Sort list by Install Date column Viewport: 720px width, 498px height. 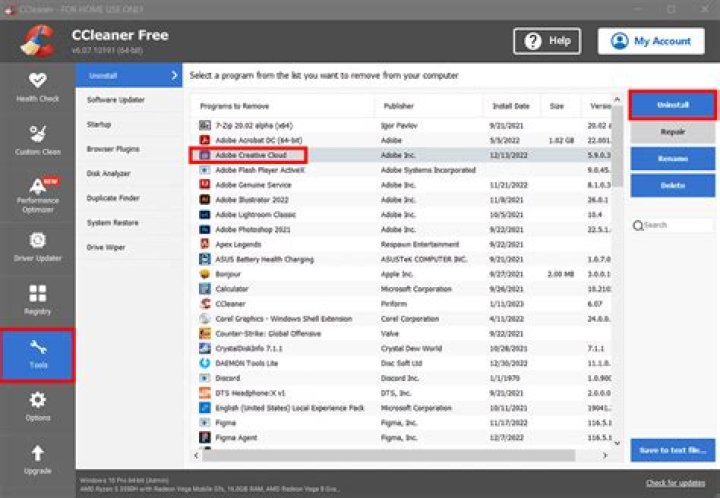(x=511, y=106)
